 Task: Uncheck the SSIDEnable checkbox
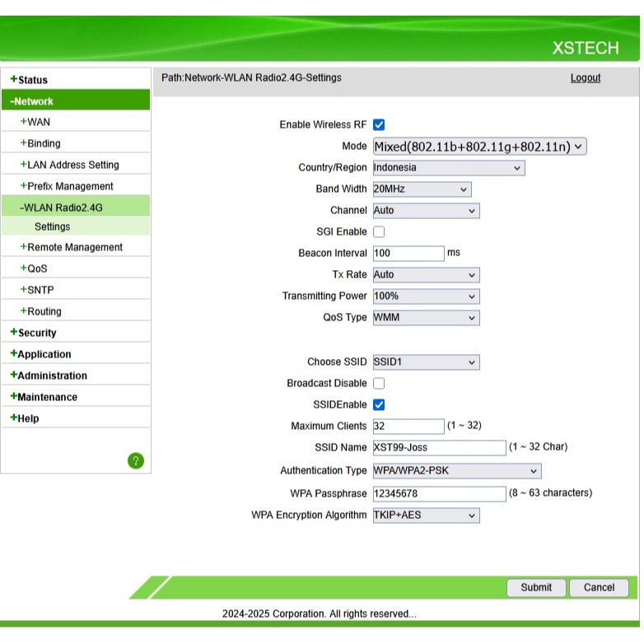(379, 405)
